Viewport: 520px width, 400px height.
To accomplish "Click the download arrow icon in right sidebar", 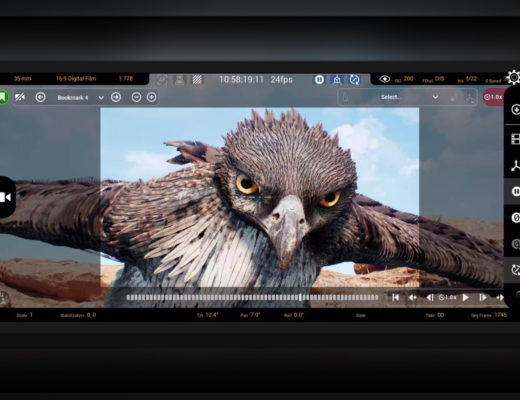I will [x=515, y=109].
